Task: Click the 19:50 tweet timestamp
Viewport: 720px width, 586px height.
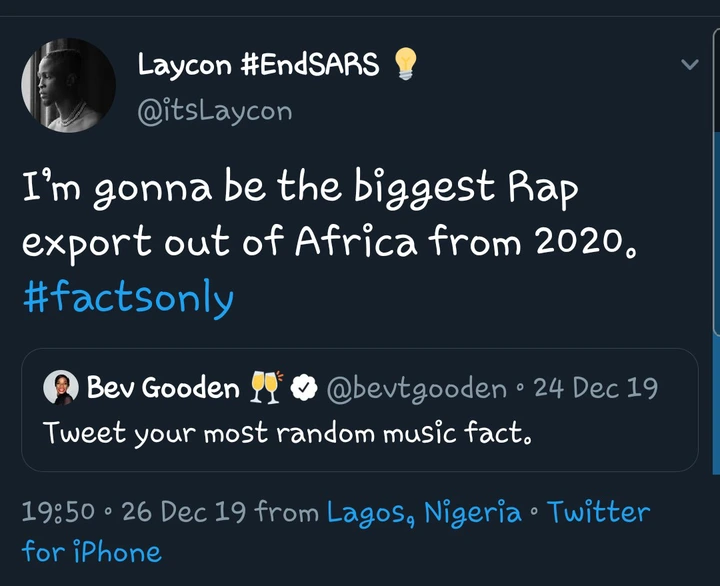Action: (56, 514)
